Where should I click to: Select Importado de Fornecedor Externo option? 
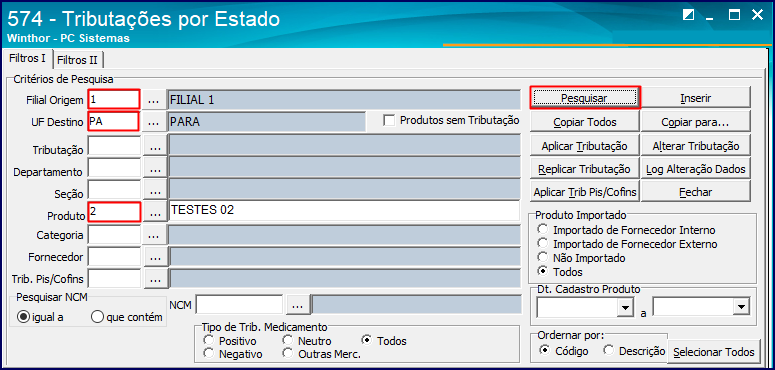pyautogui.click(x=543, y=244)
